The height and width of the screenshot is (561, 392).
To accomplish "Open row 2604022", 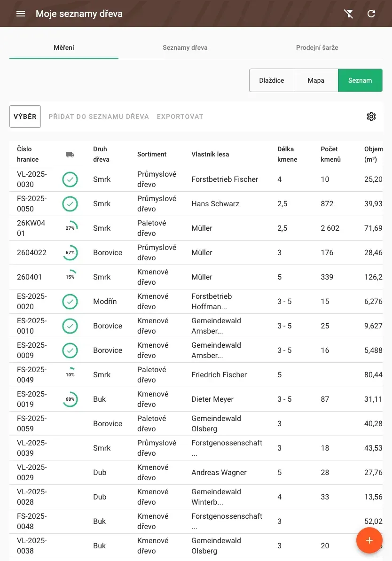I will pos(196,253).
